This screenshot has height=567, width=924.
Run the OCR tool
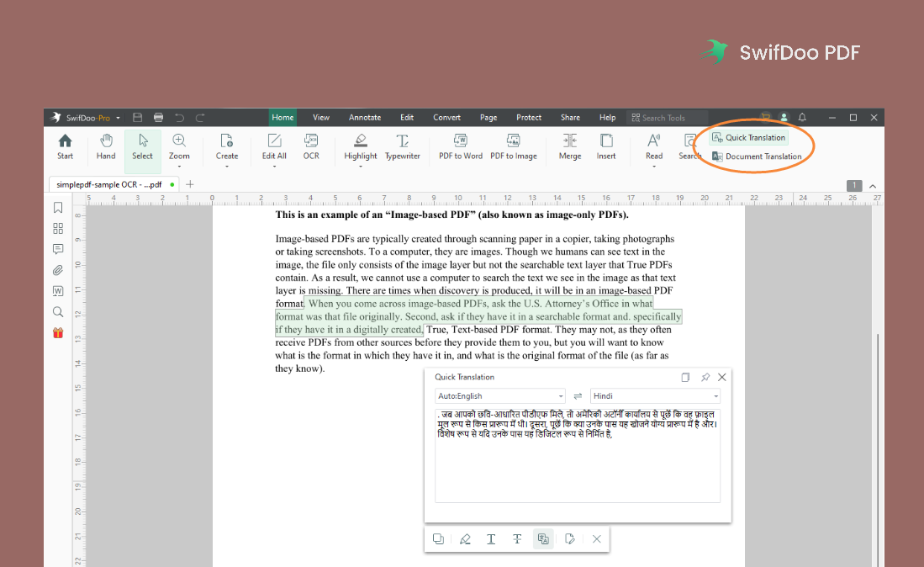pos(311,146)
